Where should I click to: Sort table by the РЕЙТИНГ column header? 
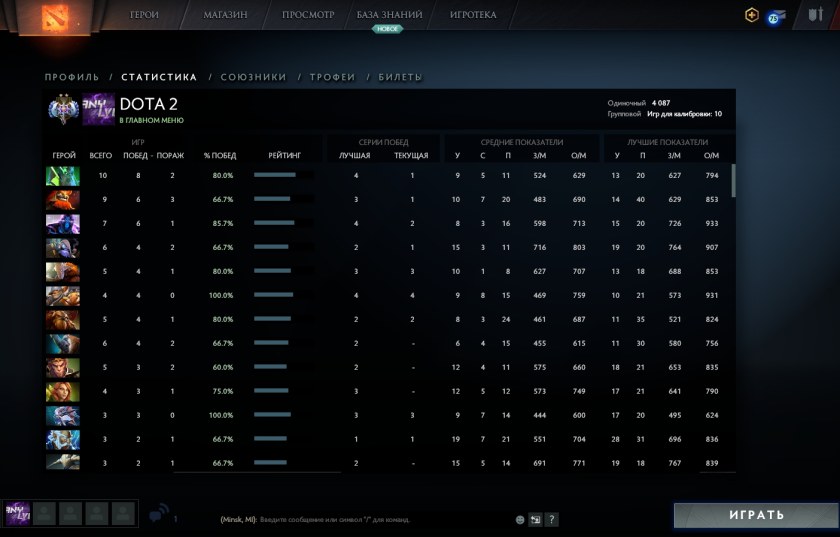(284, 155)
